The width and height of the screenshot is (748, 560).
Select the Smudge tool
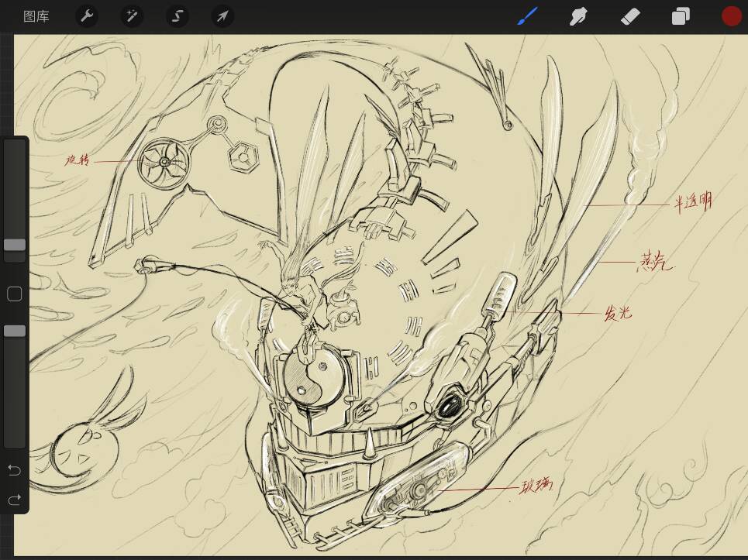point(578,16)
